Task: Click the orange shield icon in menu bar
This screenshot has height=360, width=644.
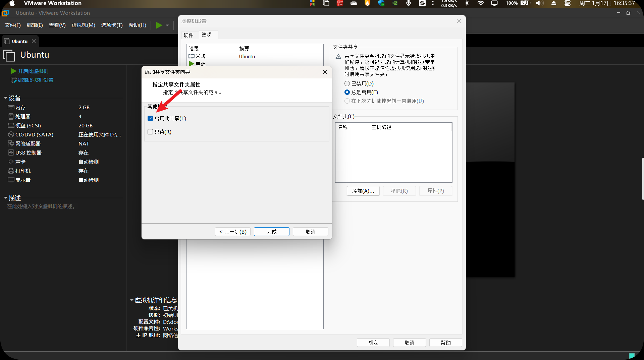Action: (x=368, y=3)
